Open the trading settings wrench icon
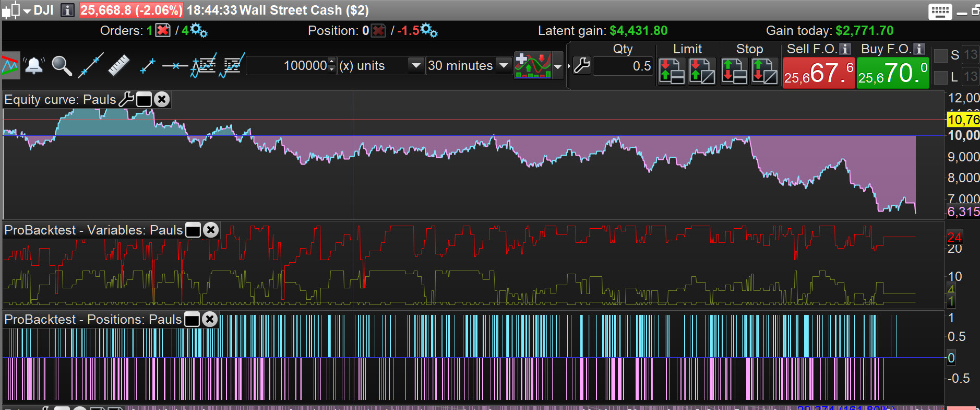 click(x=581, y=66)
